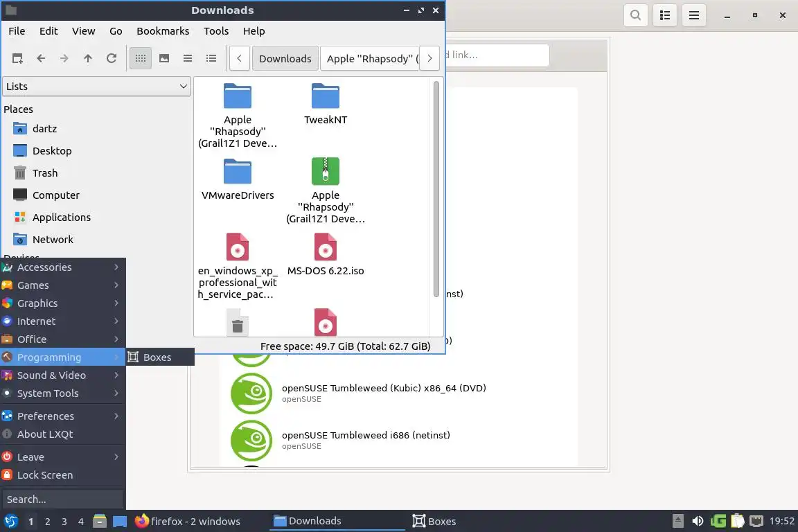Select the Apple "Rhapsody" path button
The height and width of the screenshot is (532, 798).
pos(370,59)
